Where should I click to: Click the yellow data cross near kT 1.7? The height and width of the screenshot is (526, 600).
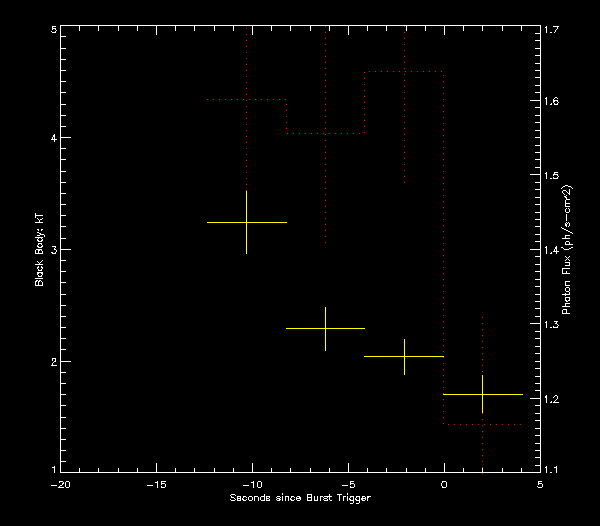[482, 394]
